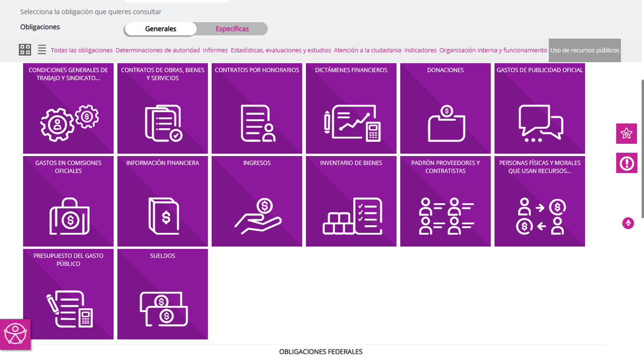Click the Donaciones title text

point(445,70)
